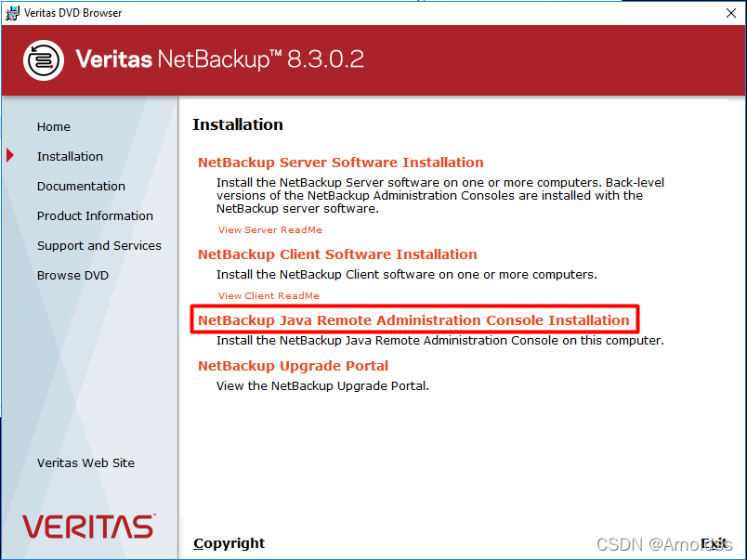This screenshot has width=747, height=560.
Task: Click the Copyright link
Action: [x=229, y=543]
